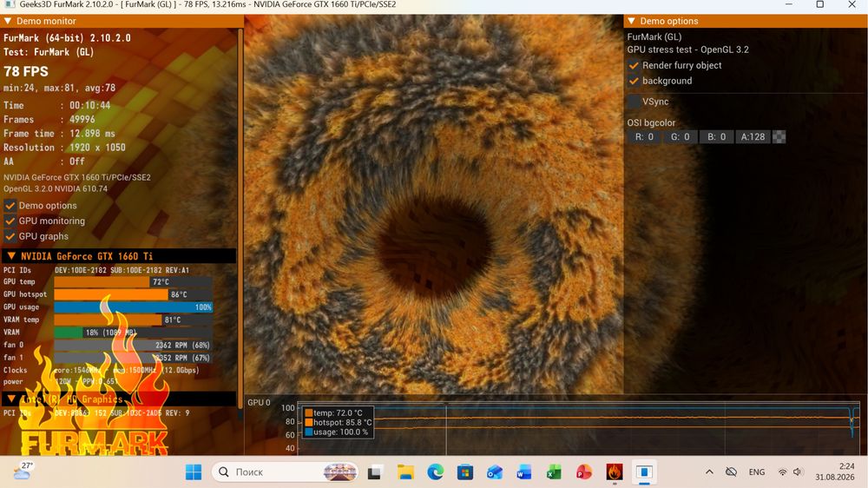Click the G: 0 bgcolor field
This screenshot has width=868, height=488.
[x=680, y=137]
